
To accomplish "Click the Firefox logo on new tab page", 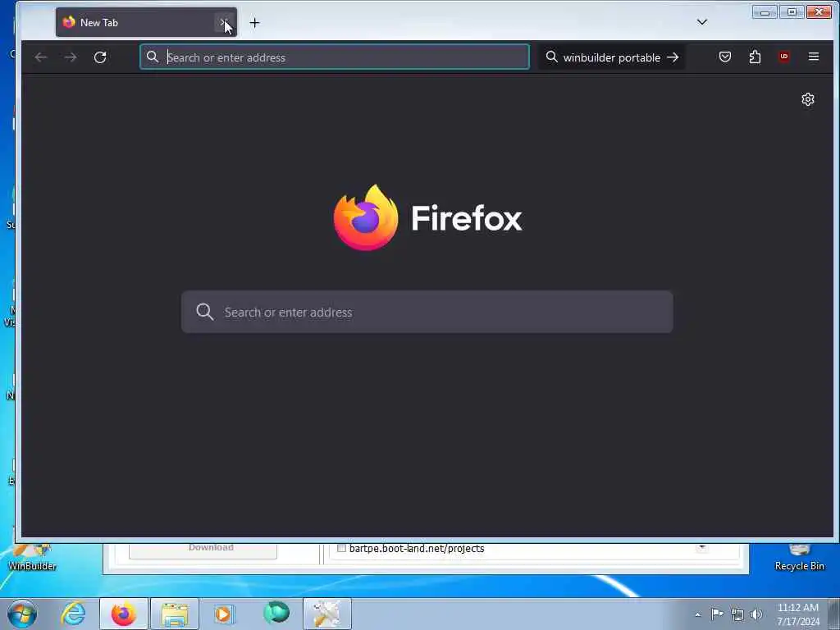I will click(x=427, y=217).
